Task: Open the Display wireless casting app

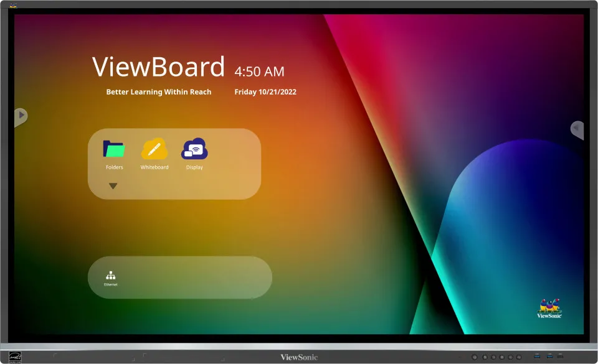Action: click(x=194, y=150)
